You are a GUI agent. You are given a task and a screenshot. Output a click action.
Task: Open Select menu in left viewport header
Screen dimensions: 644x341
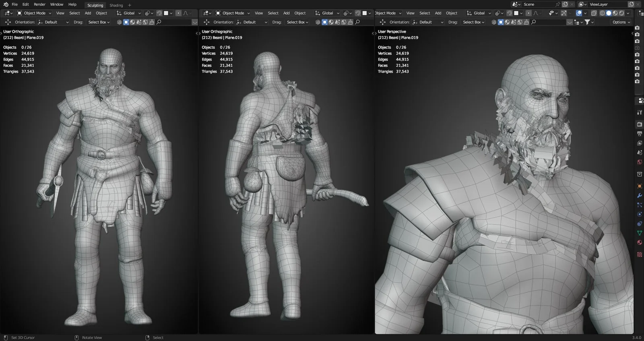[x=74, y=13]
